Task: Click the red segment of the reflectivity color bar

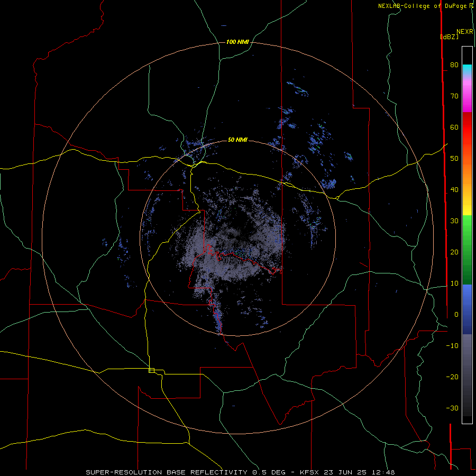Action: [467, 127]
